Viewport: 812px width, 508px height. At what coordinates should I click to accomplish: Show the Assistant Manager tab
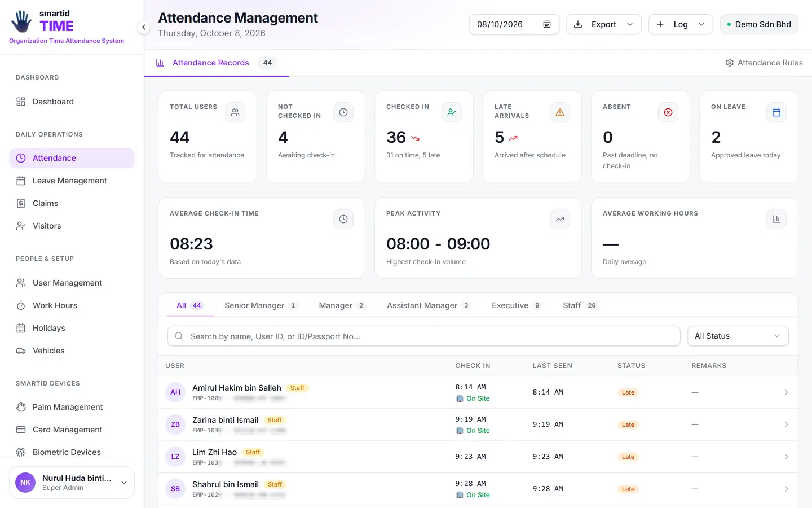(x=428, y=305)
